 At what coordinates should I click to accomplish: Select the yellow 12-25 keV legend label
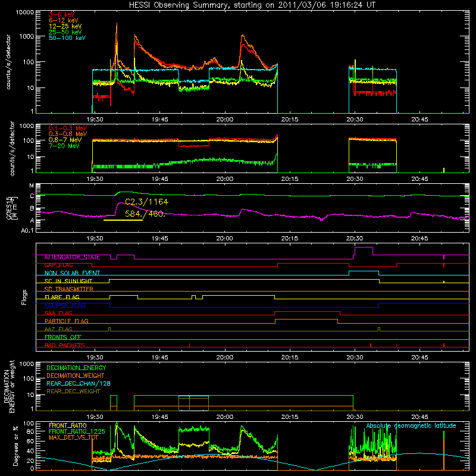(x=65, y=26)
